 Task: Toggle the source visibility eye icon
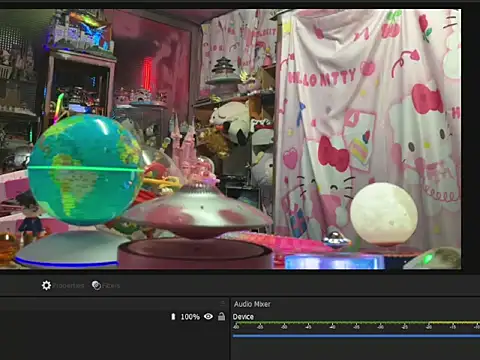point(208,316)
